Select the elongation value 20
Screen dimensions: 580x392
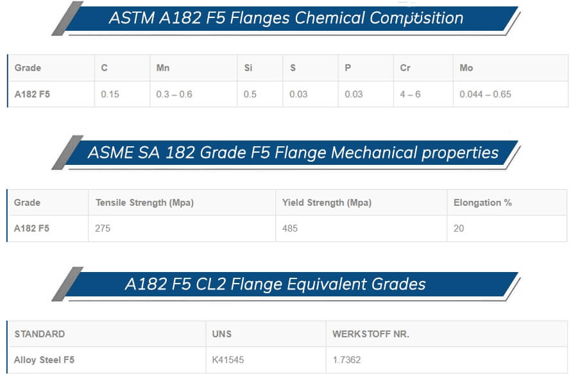459,228
